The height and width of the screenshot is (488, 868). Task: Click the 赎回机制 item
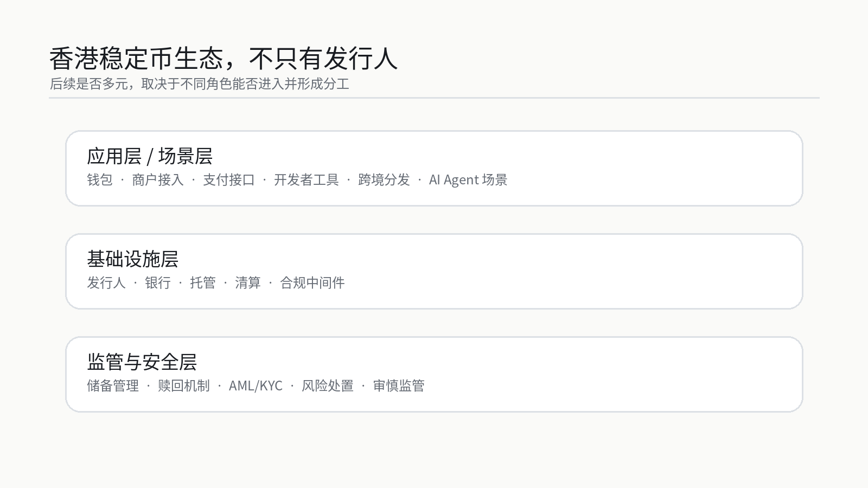click(x=184, y=386)
